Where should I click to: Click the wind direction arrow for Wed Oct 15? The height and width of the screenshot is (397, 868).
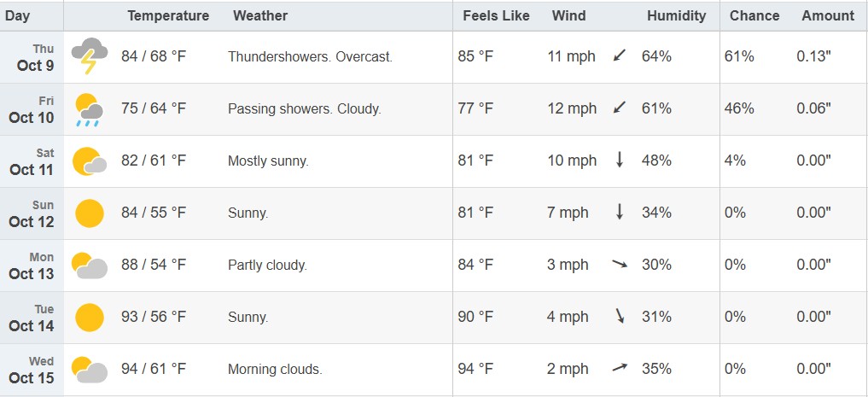(620, 369)
